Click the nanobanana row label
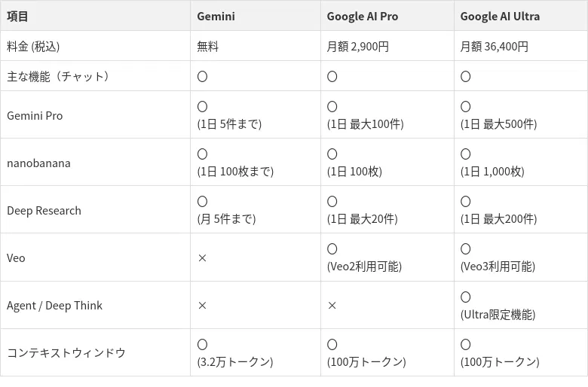The image size is (588, 387). click(x=38, y=163)
